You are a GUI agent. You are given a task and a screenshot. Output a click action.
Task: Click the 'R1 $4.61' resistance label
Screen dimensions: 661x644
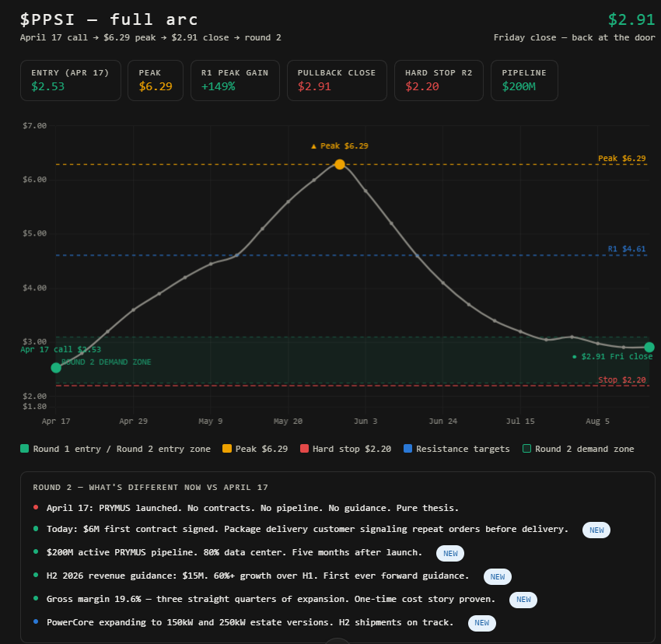(x=627, y=249)
